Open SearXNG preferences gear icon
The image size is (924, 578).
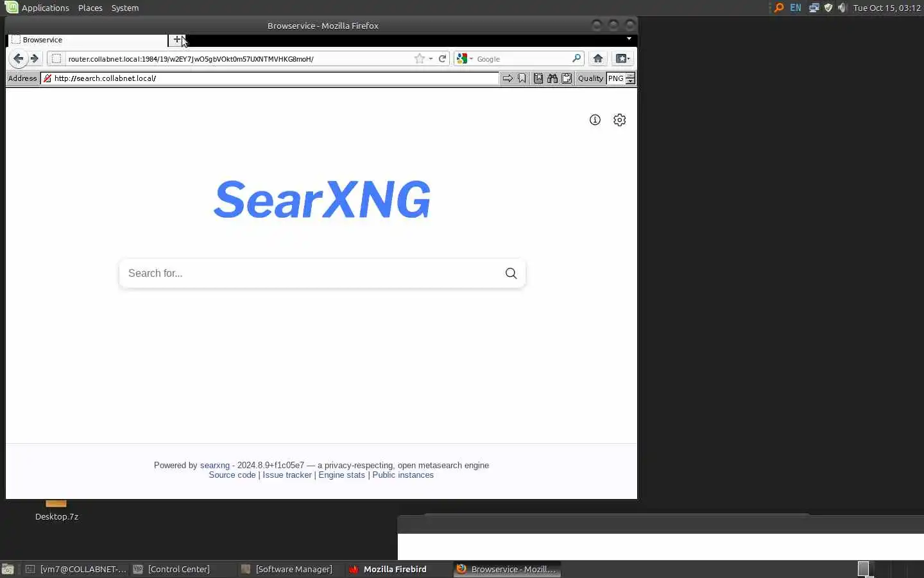pos(619,120)
